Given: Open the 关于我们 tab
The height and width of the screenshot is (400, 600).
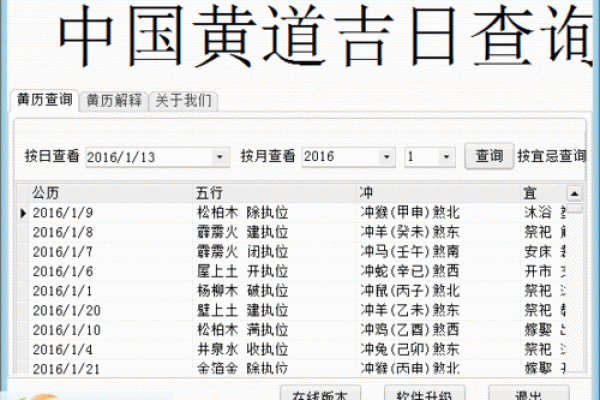Looking at the screenshot, I should 183,101.
